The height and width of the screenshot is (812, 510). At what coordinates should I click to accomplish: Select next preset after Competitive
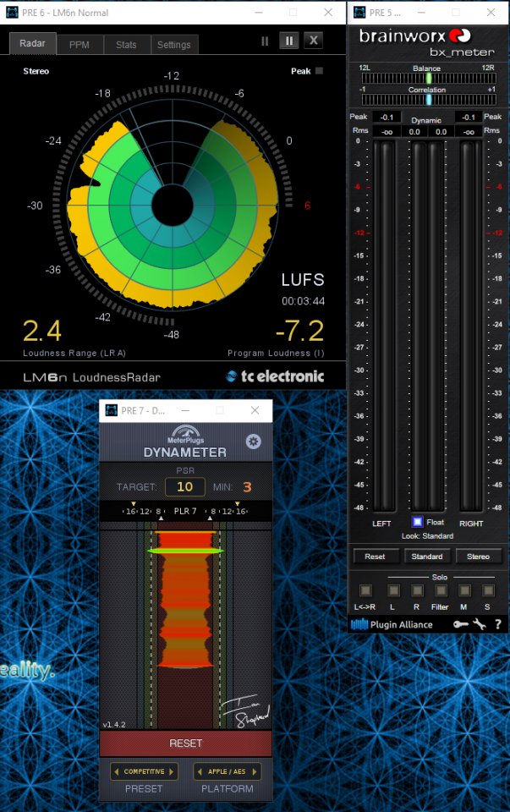point(172,771)
